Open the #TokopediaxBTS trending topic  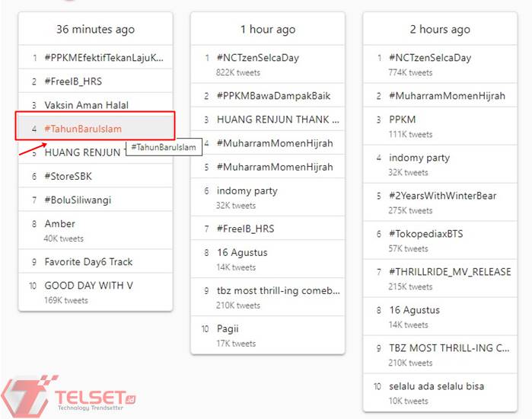coord(427,234)
